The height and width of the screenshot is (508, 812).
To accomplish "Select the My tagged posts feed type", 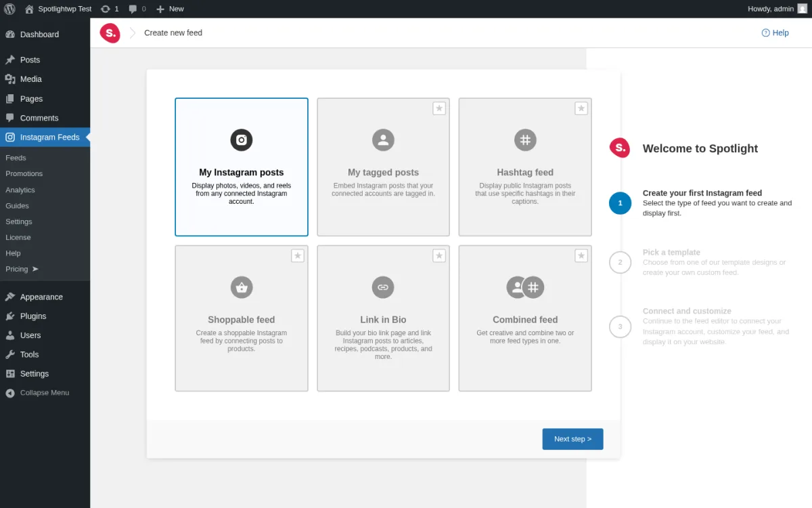I will click(x=383, y=167).
